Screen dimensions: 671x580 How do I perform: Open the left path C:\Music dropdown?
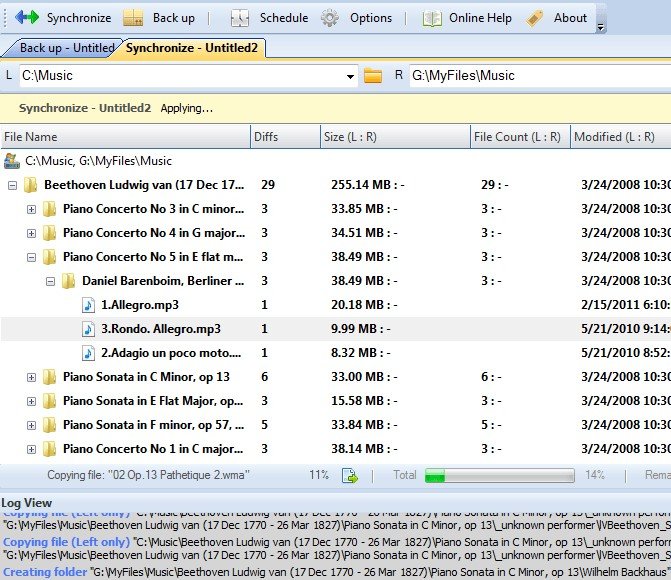(x=350, y=76)
